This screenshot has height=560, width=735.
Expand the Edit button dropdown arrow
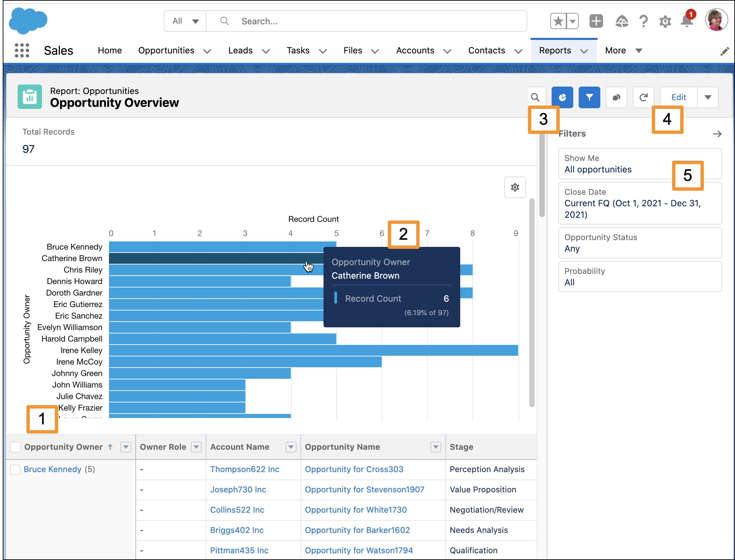[708, 97]
